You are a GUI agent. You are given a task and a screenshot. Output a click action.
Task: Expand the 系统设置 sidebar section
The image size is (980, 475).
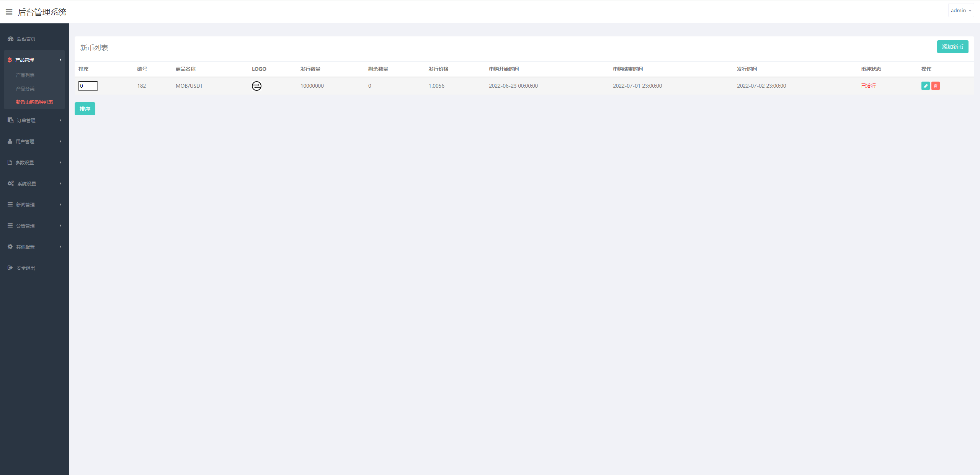(x=34, y=183)
